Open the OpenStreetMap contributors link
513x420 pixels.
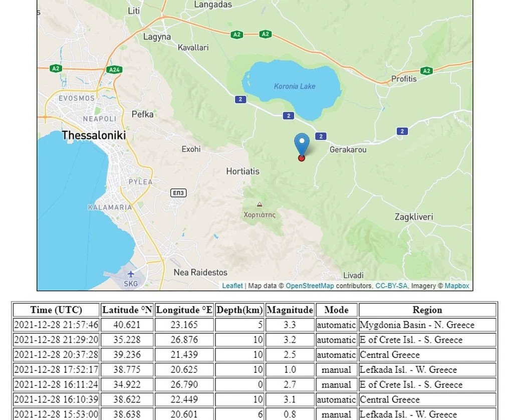[310, 286]
